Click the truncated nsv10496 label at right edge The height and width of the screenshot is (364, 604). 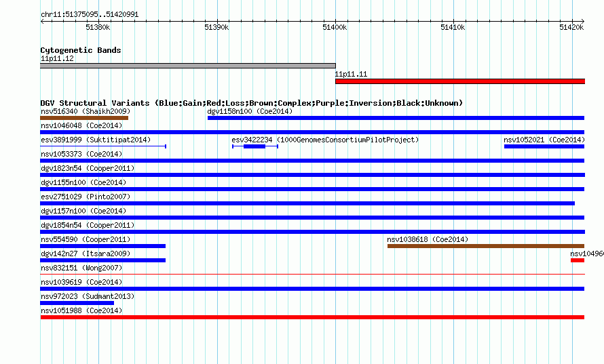587,254
